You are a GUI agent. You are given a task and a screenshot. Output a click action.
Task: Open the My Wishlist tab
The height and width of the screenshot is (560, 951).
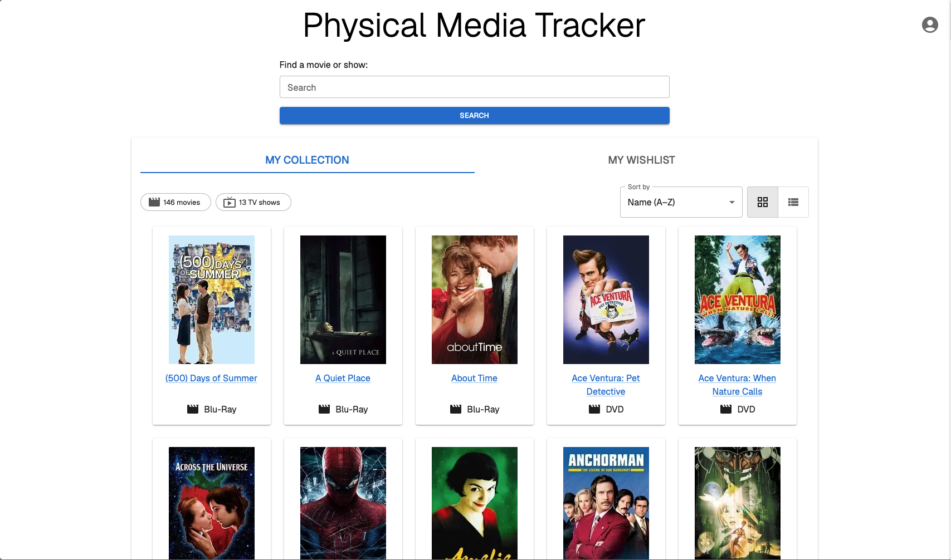[x=641, y=160]
